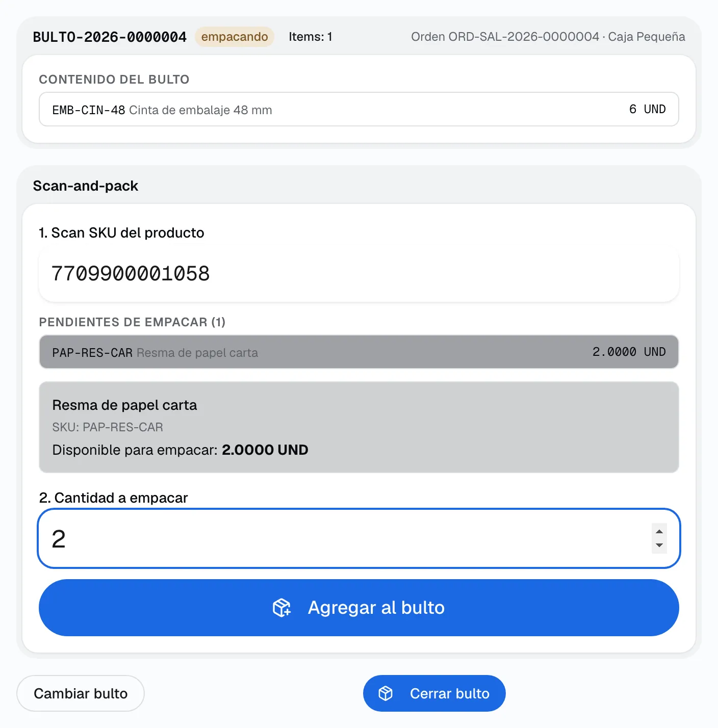Screen dimensions: 718x728
Task: Click the empacando status badge
Action: coord(235,37)
